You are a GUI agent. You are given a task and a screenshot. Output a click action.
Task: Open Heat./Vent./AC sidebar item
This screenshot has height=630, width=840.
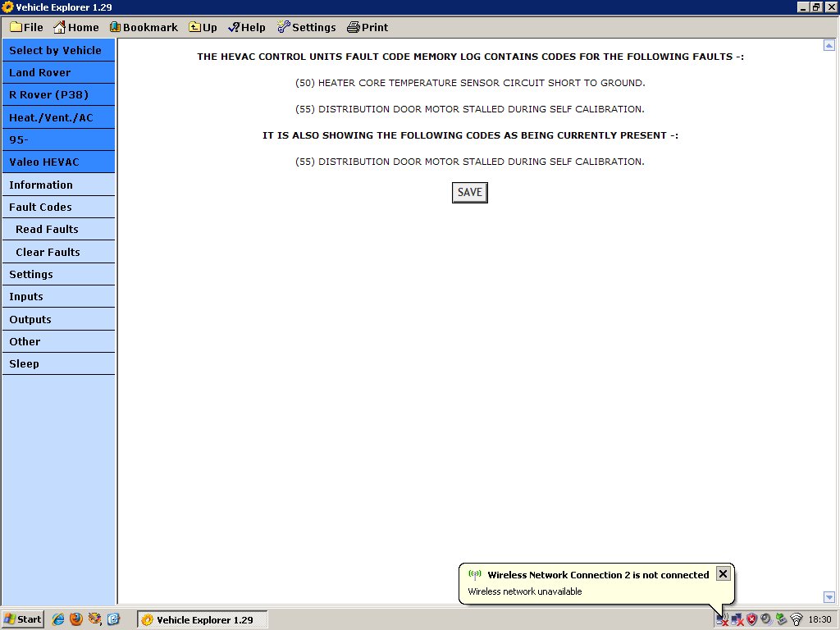pos(58,117)
